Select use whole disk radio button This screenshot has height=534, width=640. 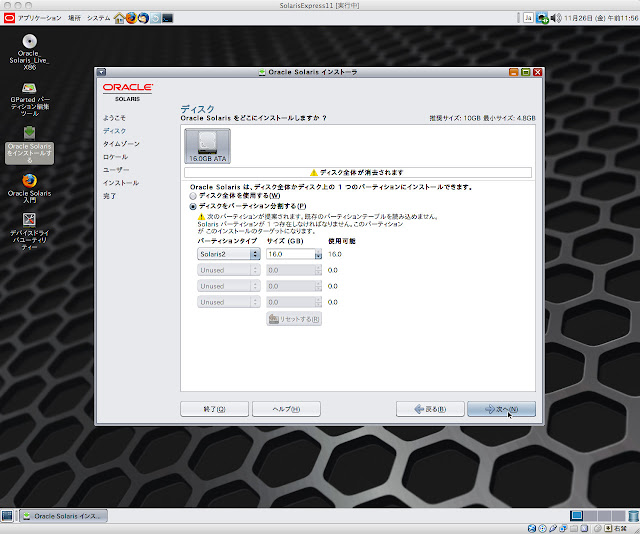193,196
